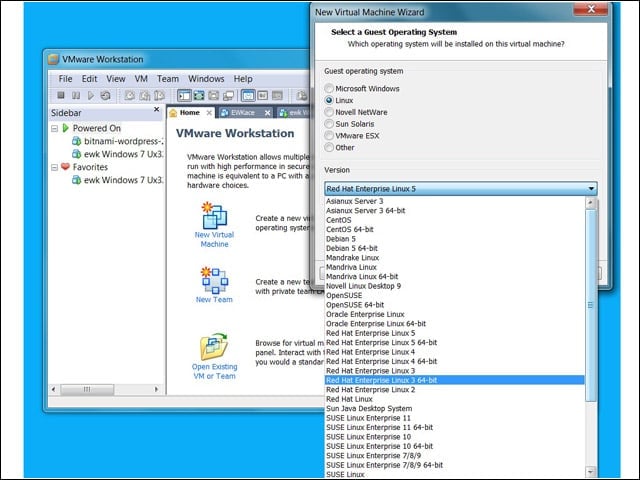Open the File menu

click(x=65, y=79)
